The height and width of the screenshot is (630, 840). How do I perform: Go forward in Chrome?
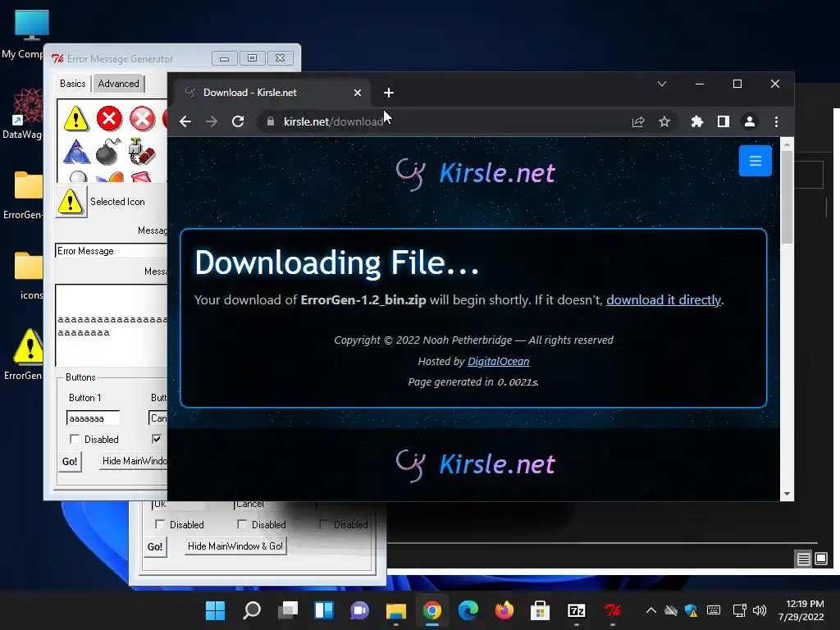(212, 121)
